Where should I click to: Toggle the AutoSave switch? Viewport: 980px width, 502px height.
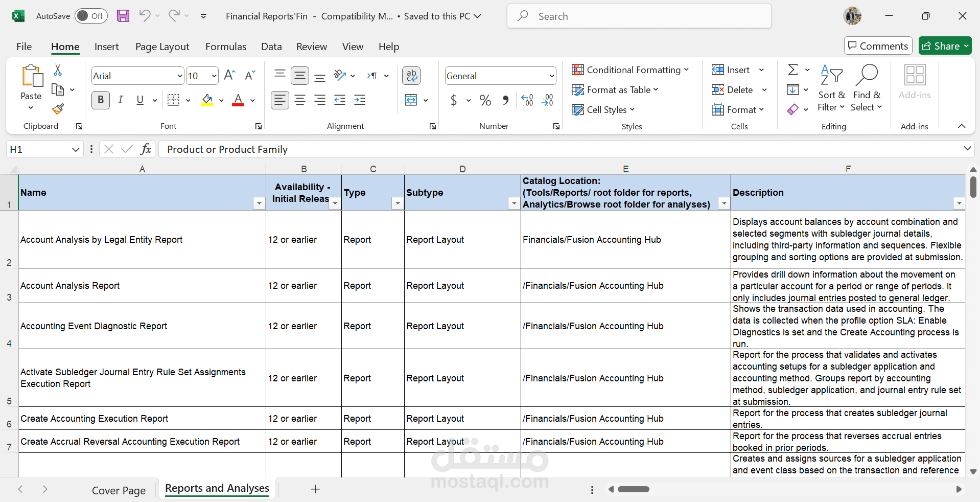tap(90, 16)
